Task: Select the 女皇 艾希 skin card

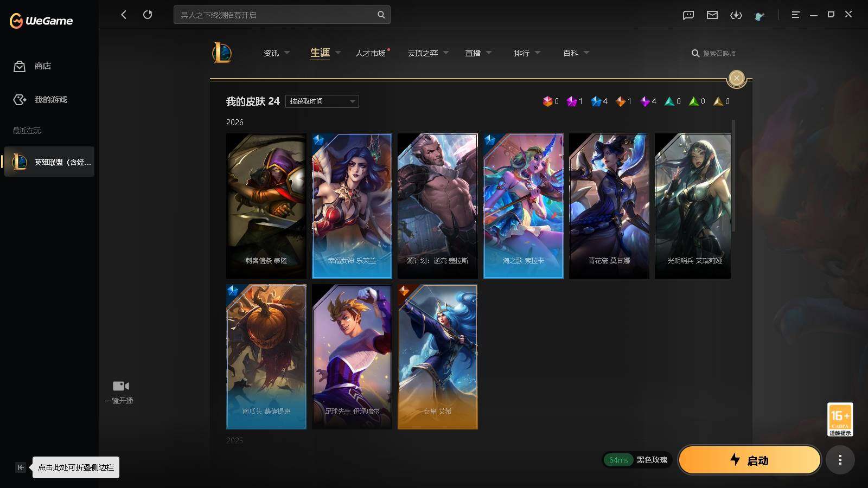Action: [437, 357]
